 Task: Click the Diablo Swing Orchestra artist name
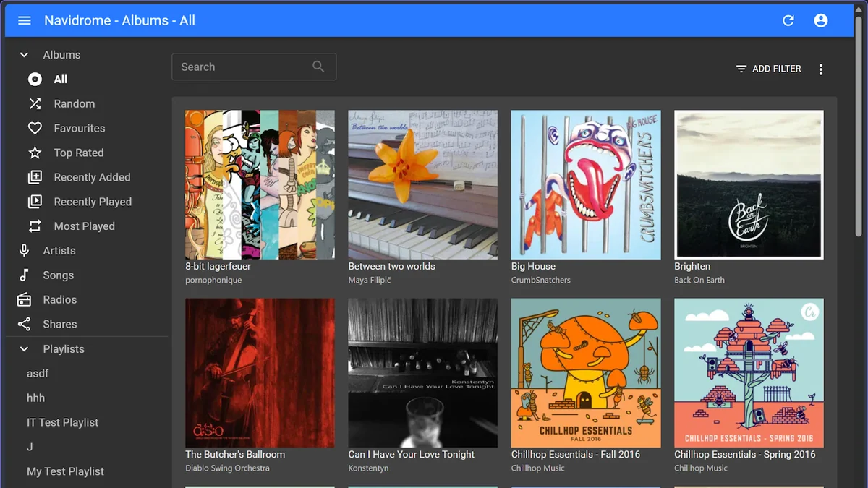pos(227,468)
